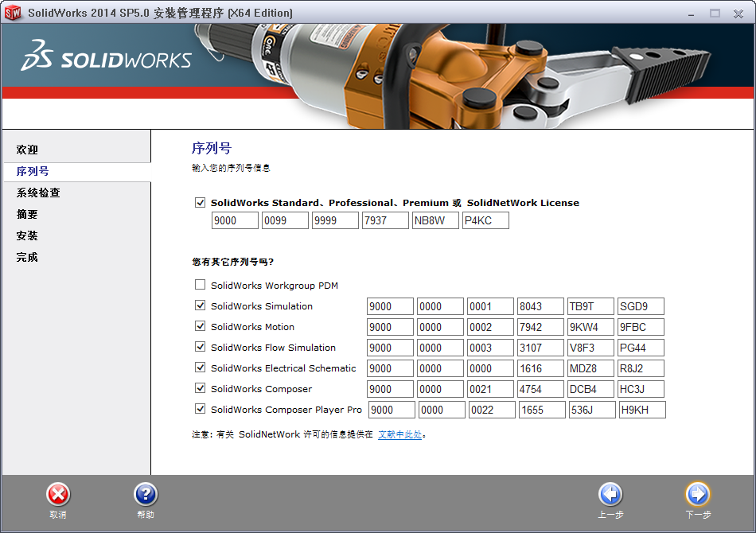Click the installer title bar text
The image size is (756, 533).
[x=160, y=13]
